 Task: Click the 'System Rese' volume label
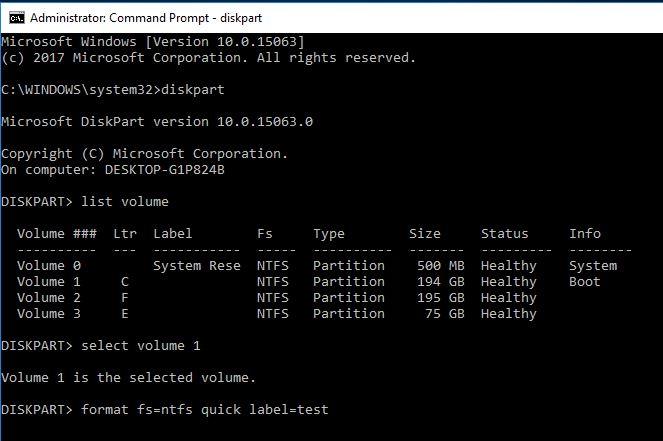coord(197,266)
